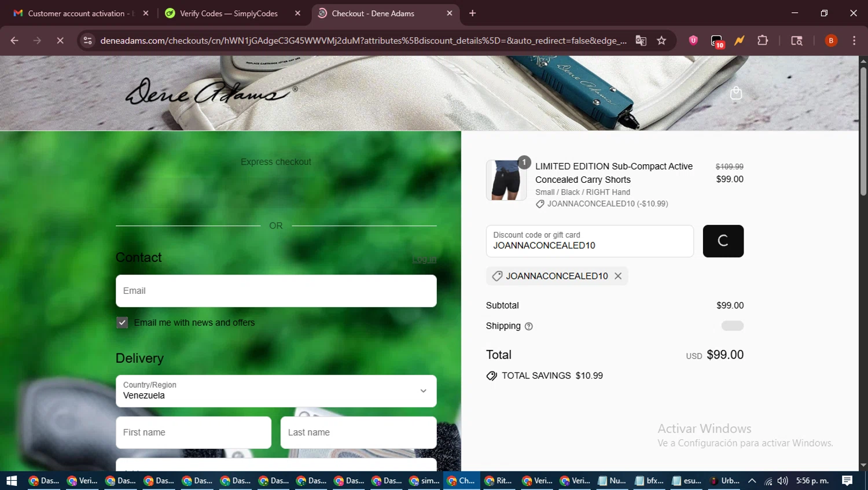This screenshot has width=868, height=490.
Task: Click the First name field
Action: tap(193, 433)
